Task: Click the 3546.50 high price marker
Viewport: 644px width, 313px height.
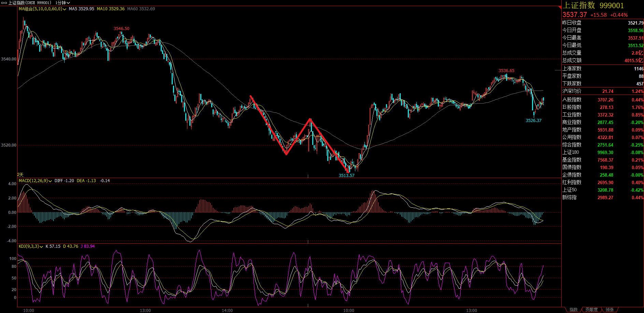Action: [x=121, y=29]
